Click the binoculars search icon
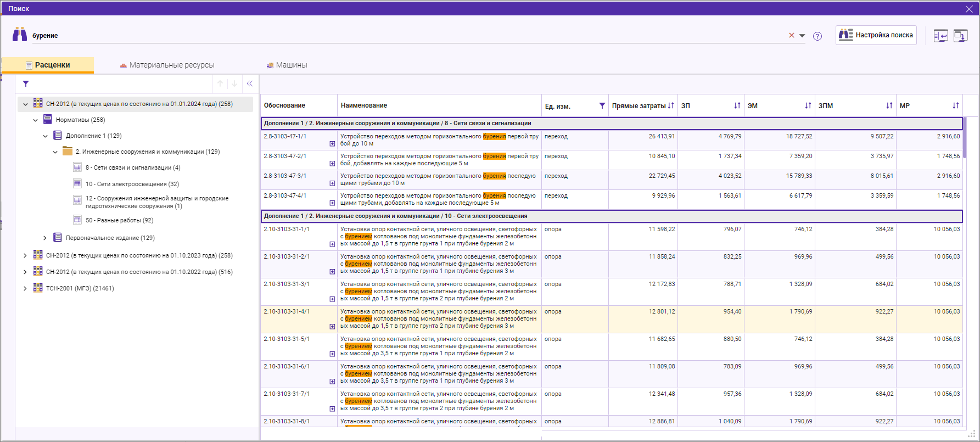980x442 pixels. coord(20,34)
